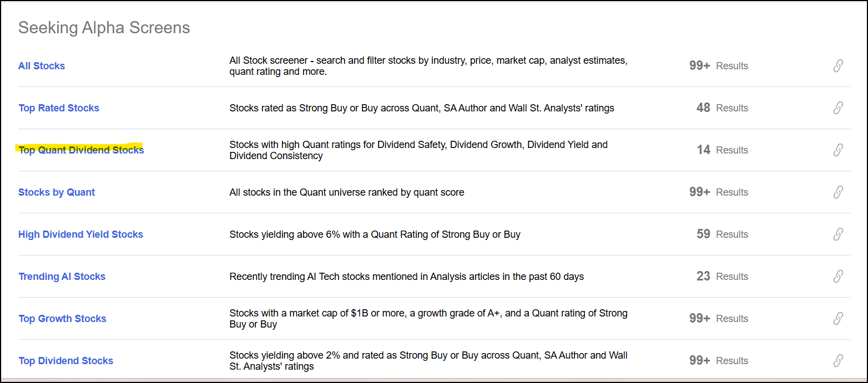Click link icon beside Top Dividend Stocks

(838, 361)
